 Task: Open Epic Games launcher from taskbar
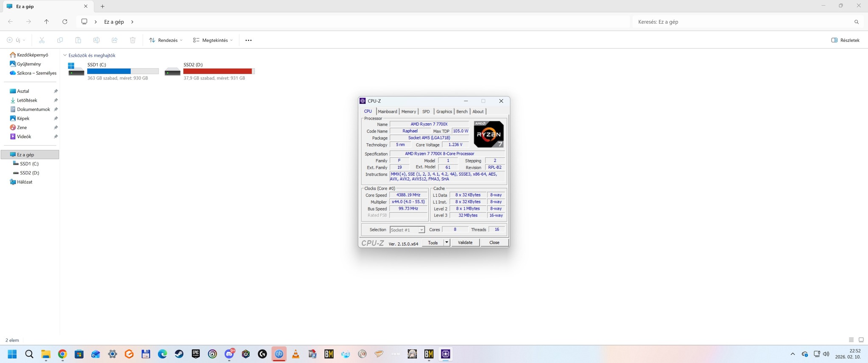point(195,354)
